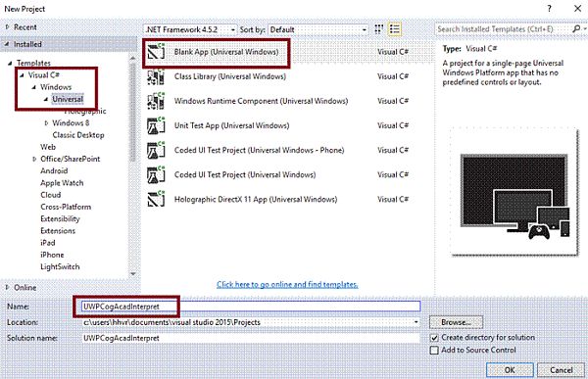Expand the Online section
Image resolution: width=588 pixels, height=379 pixels.
click(x=7, y=288)
